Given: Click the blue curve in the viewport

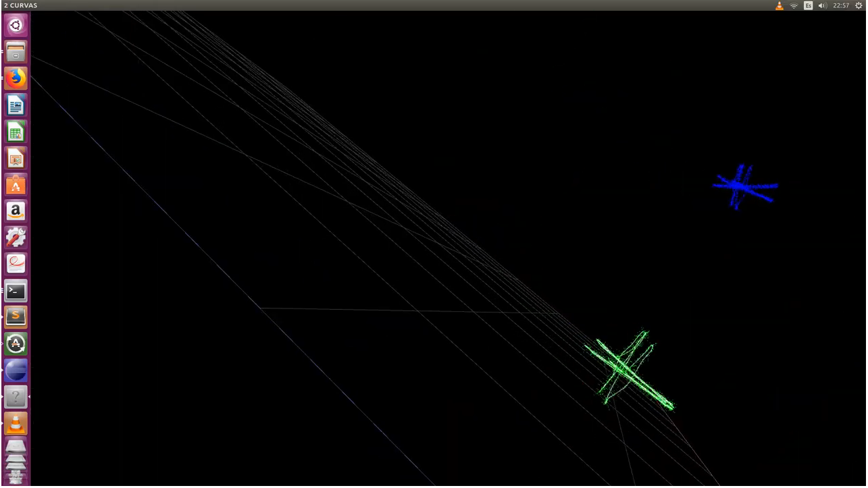Looking at the screenshot, I should [x=745, y=186].
